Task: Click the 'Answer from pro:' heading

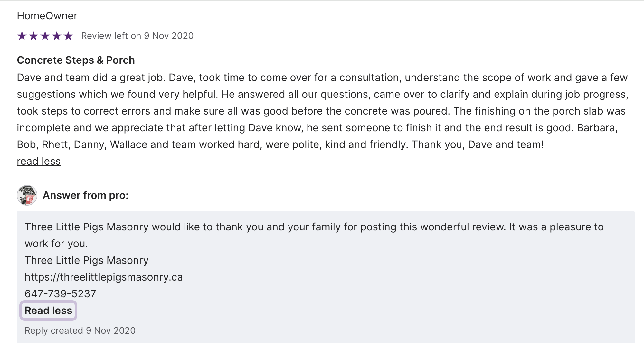Action: point(85,195)
